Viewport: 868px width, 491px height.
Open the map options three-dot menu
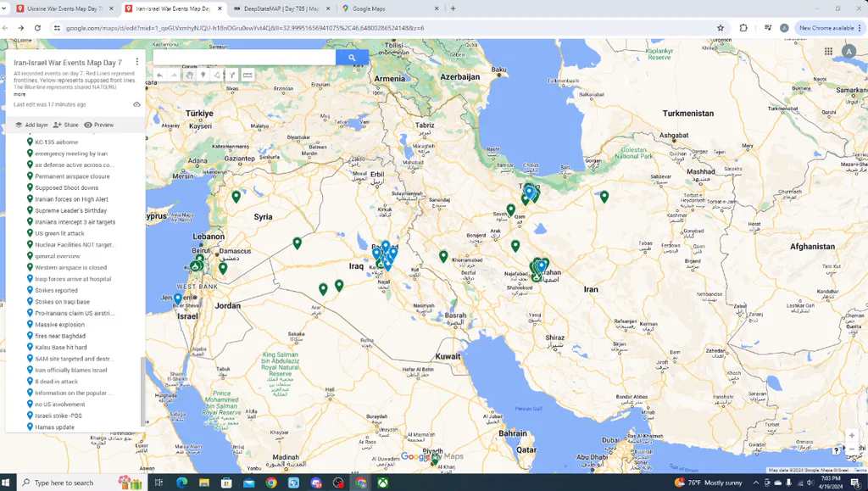pyautogui.click(x=137, y=62)
